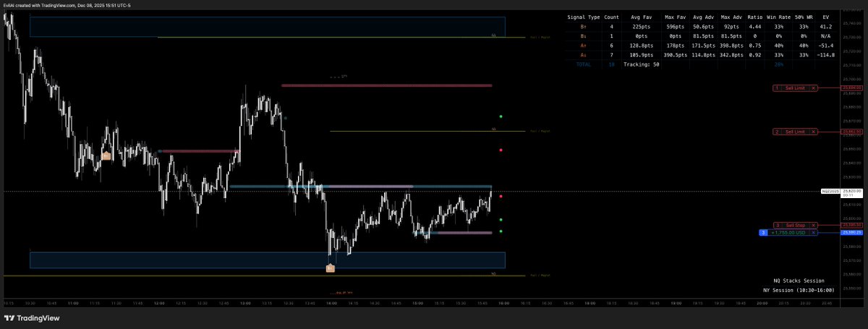Click the 'Signal Type' table header
This screenshot has width=868, height=329.
click(x=584, y=16)
